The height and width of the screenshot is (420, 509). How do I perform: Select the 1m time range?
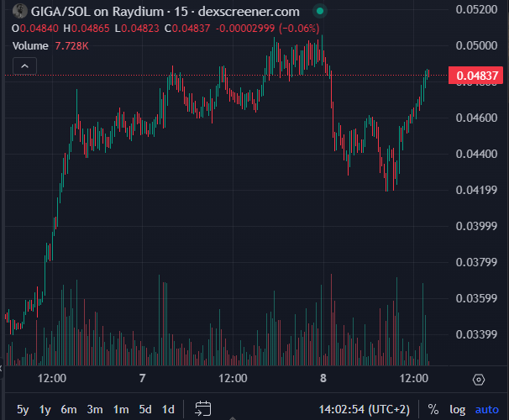(x=121, y=409)
